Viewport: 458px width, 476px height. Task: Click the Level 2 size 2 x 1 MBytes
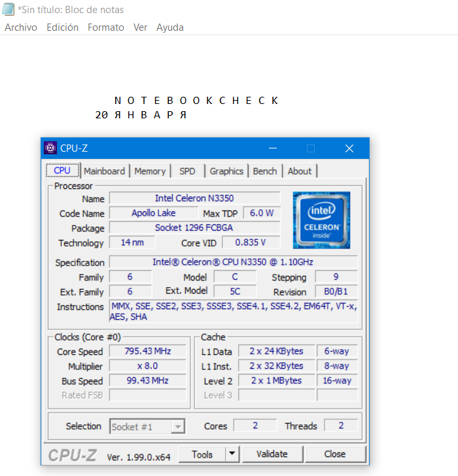(277, 381)
